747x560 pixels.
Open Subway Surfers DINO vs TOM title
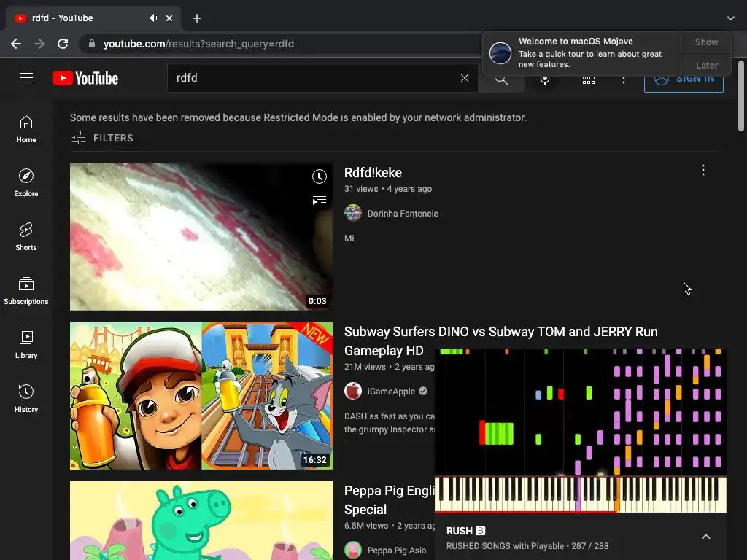[500, 341]
